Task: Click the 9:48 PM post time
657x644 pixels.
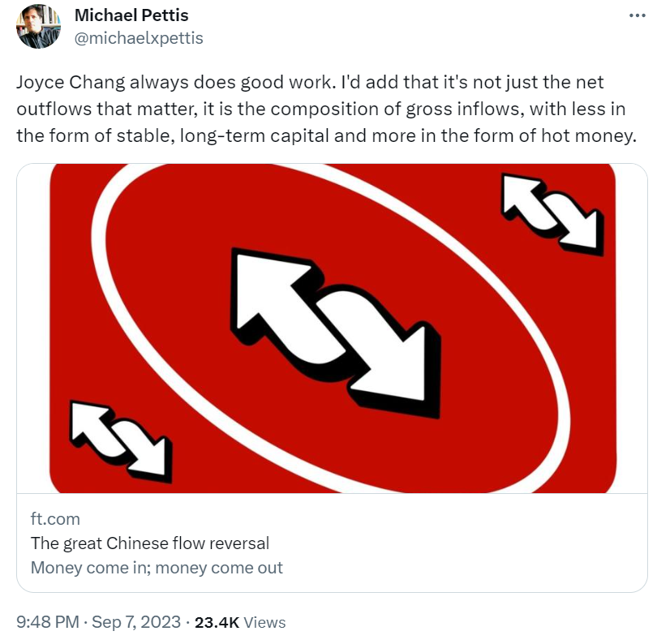Action: tap(48, 622)
